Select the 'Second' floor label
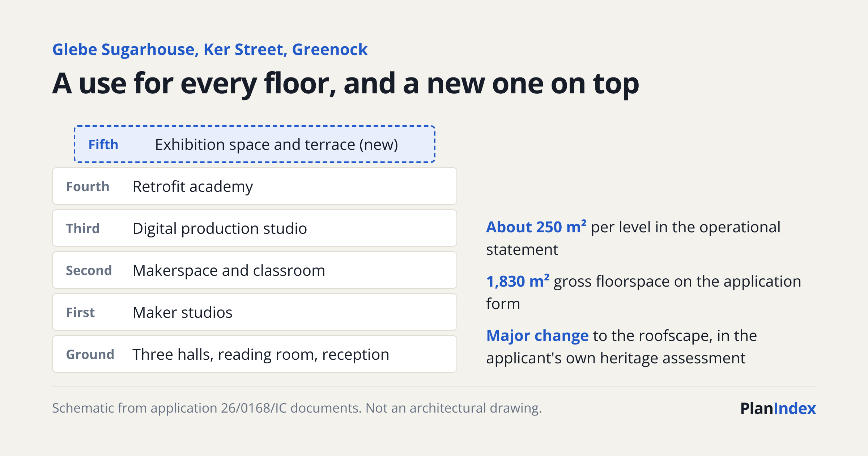This screenshot has width=868, height=456. pos(89,270)
